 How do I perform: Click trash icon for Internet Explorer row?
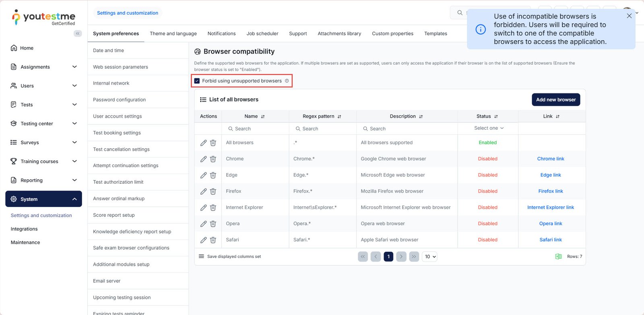pyautogui.click(x=213, y=208)
